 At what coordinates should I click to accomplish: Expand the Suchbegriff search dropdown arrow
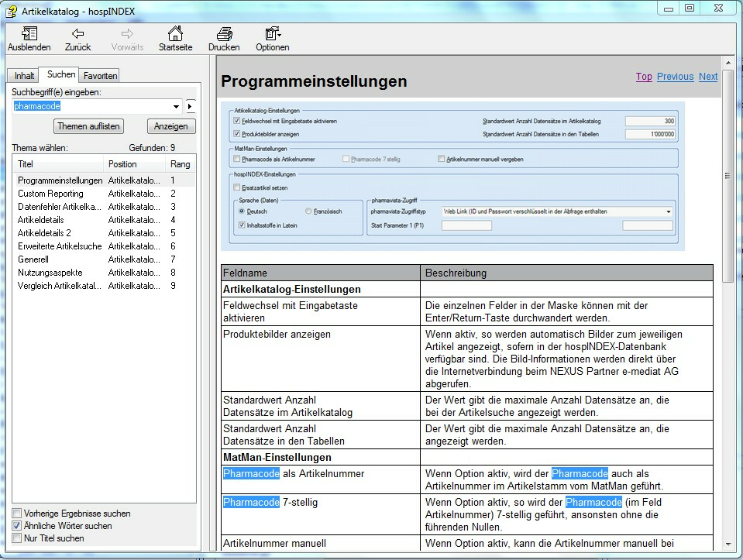(x=176, y=106)
